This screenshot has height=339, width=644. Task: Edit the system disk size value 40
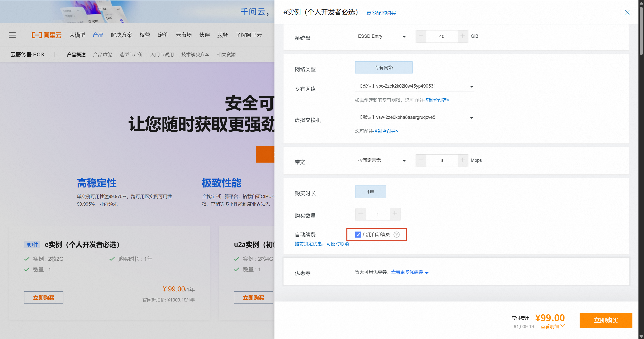[442, 36]
